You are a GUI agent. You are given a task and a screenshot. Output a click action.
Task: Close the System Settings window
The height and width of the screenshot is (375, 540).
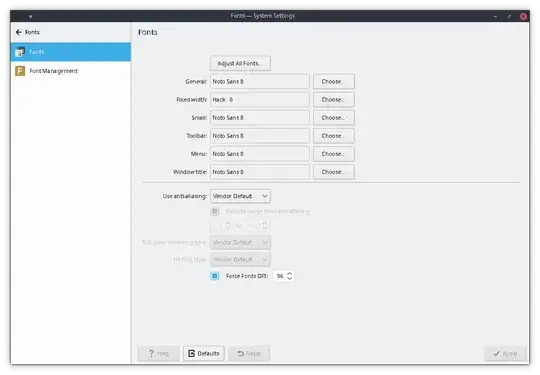[x=523, y=16]
